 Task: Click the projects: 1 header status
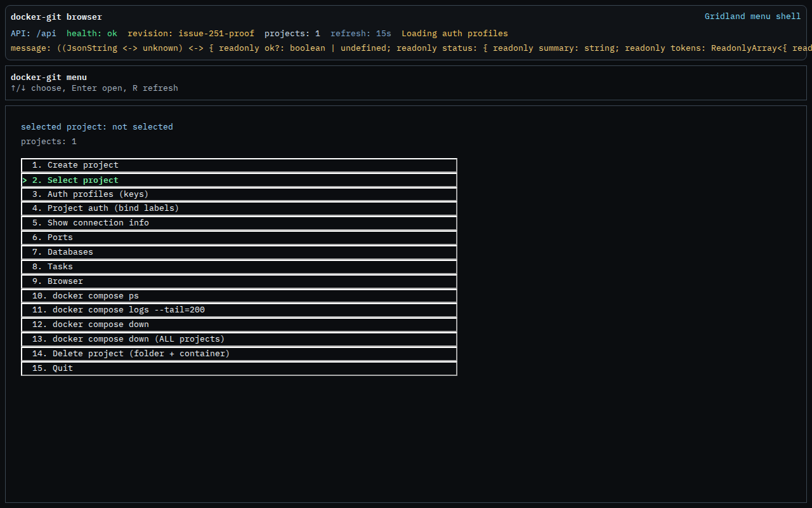(292, 34)
